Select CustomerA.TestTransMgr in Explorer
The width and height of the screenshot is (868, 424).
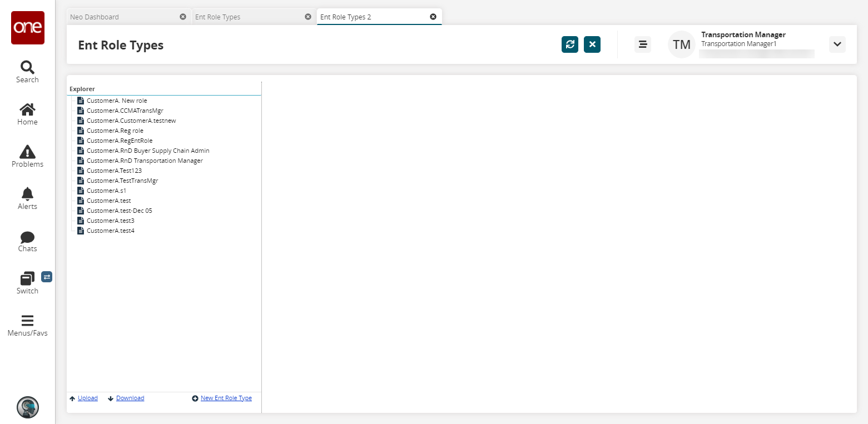coord(122,181)
